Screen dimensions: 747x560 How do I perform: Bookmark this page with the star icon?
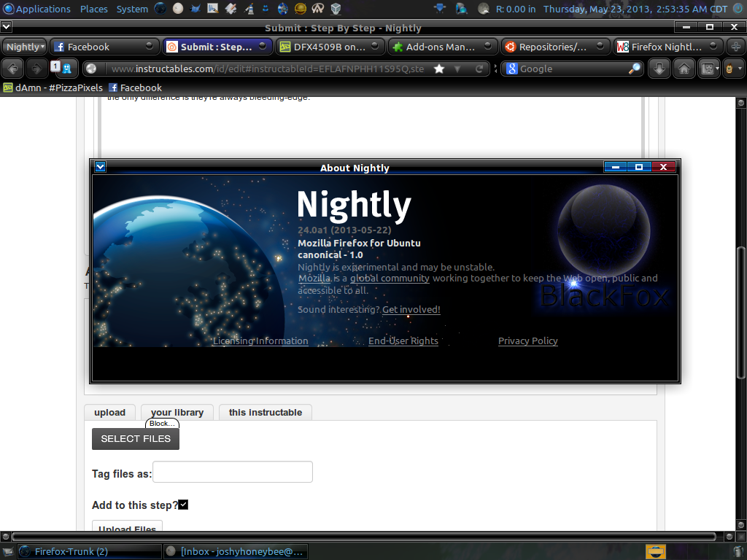tap(438, 69)
